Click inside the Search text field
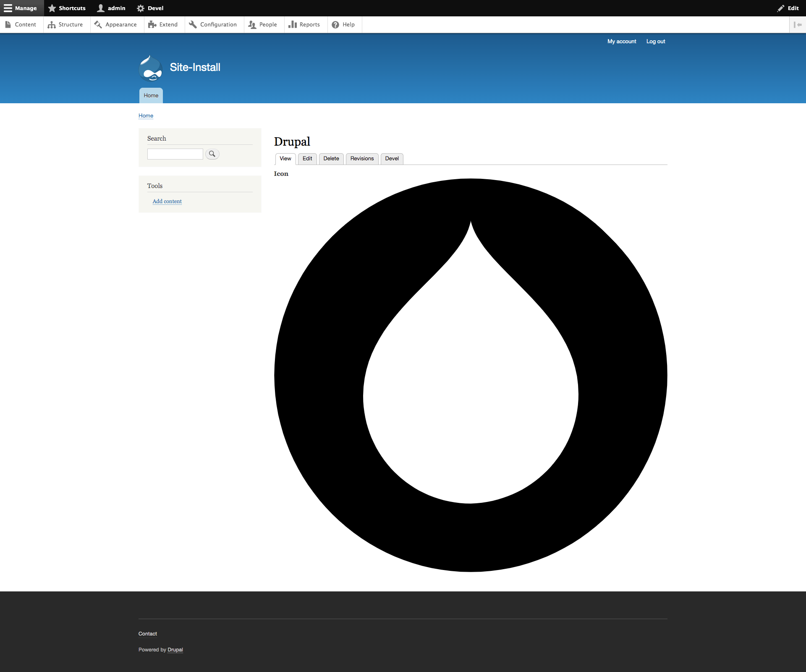 (x=175, y=154)
